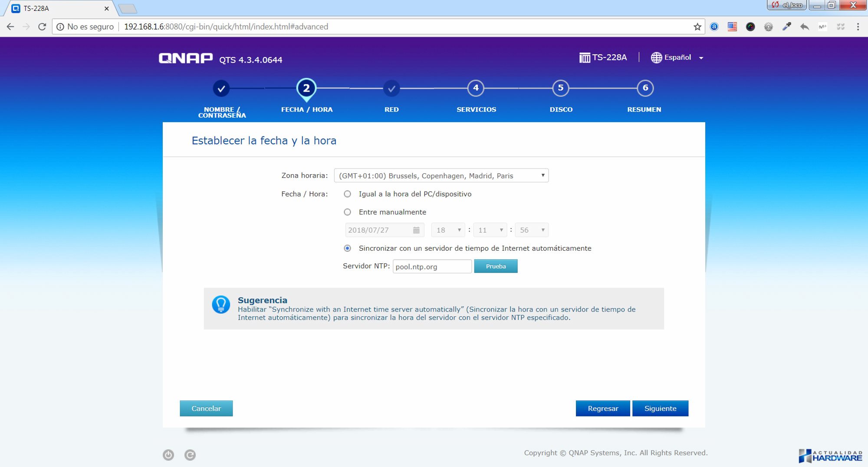Choose the 'Entre manualmente' option
Viewport: 868px width, 467px height.
(x=348, y=212)
